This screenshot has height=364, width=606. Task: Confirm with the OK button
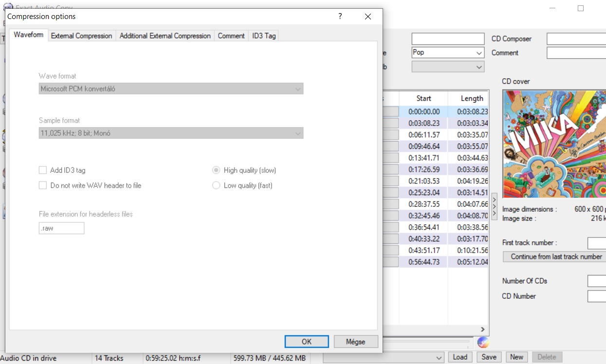click(307, 342)
